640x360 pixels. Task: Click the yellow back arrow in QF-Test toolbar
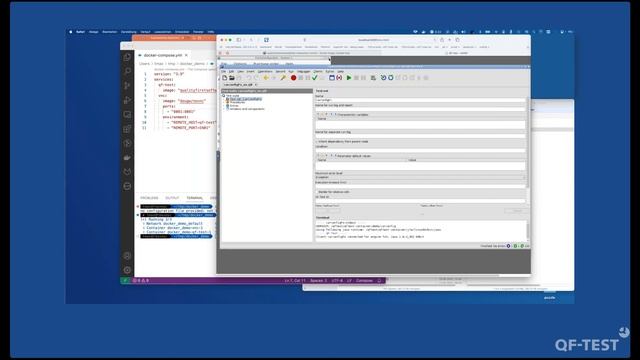[266, 78]
